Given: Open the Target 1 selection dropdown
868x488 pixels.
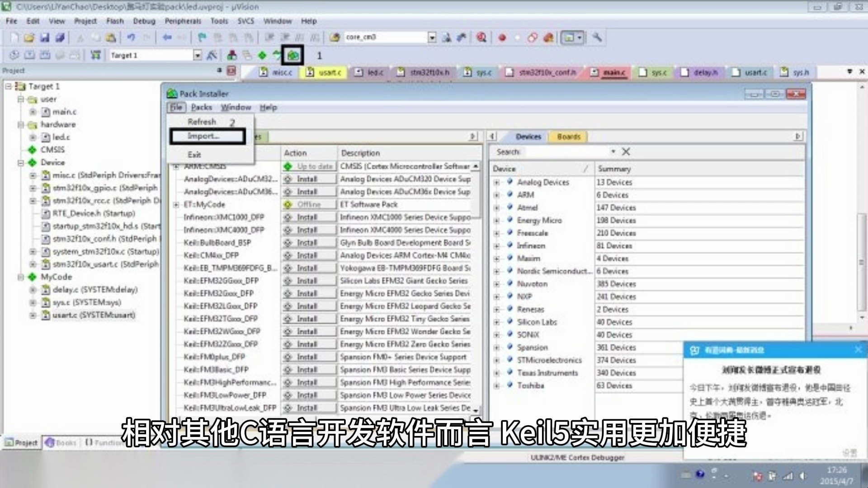Looking at the screenshot, I should click(x=198, y=55).
